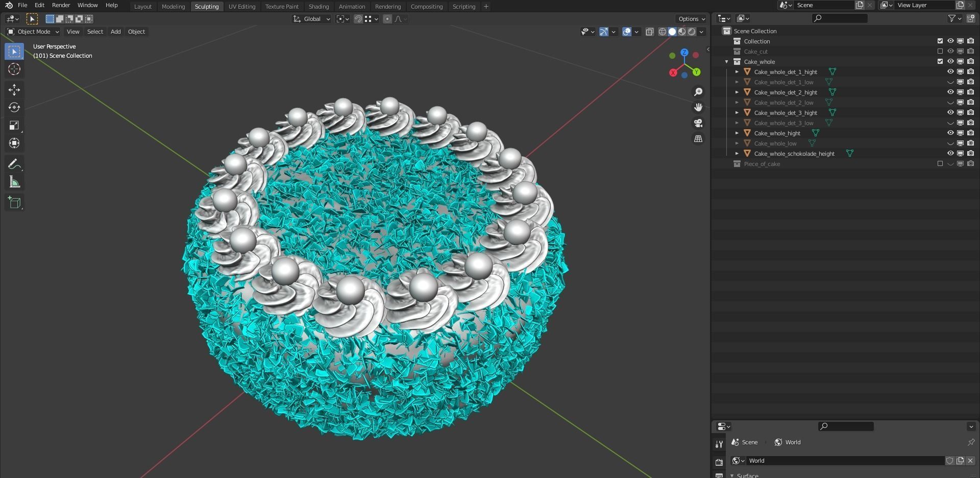Image resolution: width=980 pixels, height=478 pixels.
Task: Open the File menu
Action: (22, 5)
